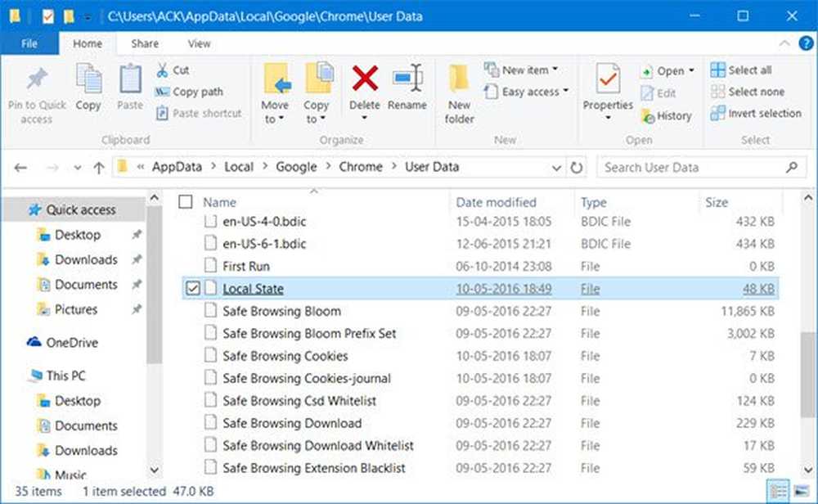Viewport: 818px width, 504px height.
Task: Open the recent locations dropdown arrow
Action: pos(78,168)
